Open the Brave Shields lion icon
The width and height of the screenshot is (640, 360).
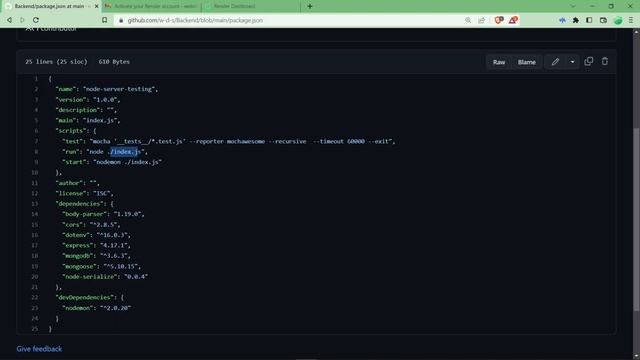pos(499,20)
